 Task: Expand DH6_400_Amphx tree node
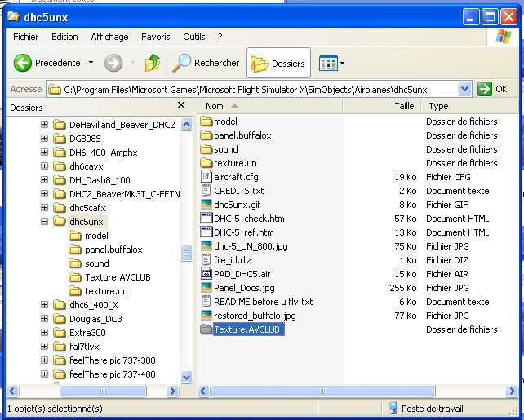[44, 153]
